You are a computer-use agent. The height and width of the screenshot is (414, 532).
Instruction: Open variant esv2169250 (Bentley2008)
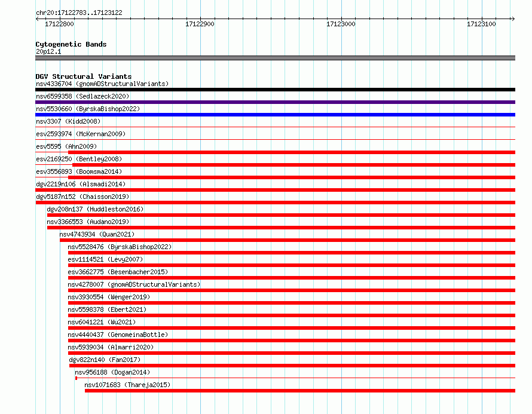tap(79, 159)
